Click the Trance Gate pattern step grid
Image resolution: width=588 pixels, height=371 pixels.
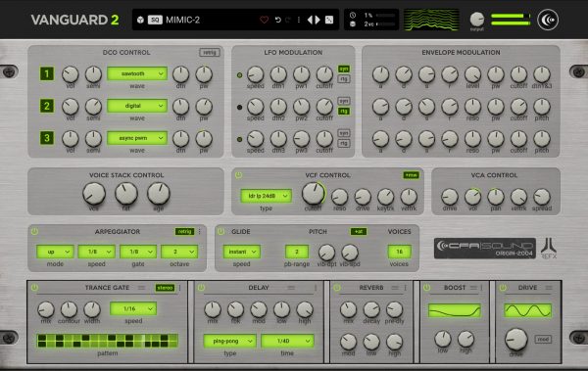point(107,341)
